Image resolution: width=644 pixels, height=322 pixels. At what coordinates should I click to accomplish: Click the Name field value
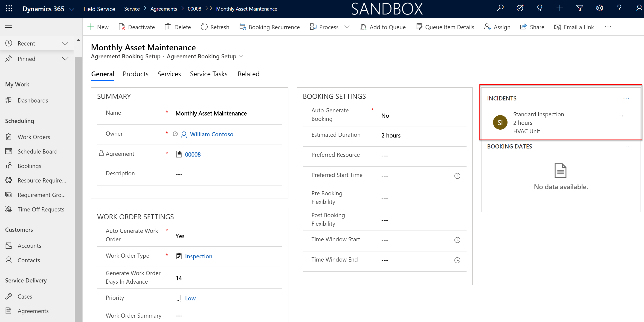tap(211, 113)
